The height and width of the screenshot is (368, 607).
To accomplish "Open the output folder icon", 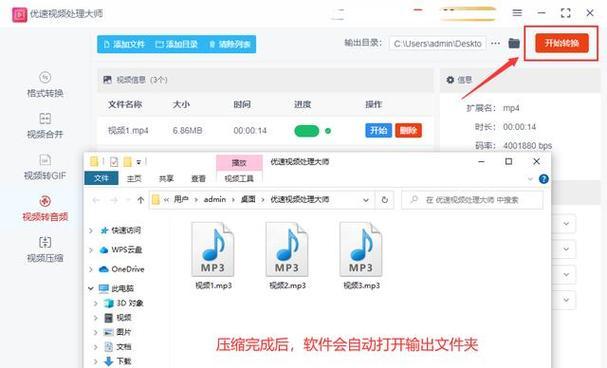I will 514,43.
